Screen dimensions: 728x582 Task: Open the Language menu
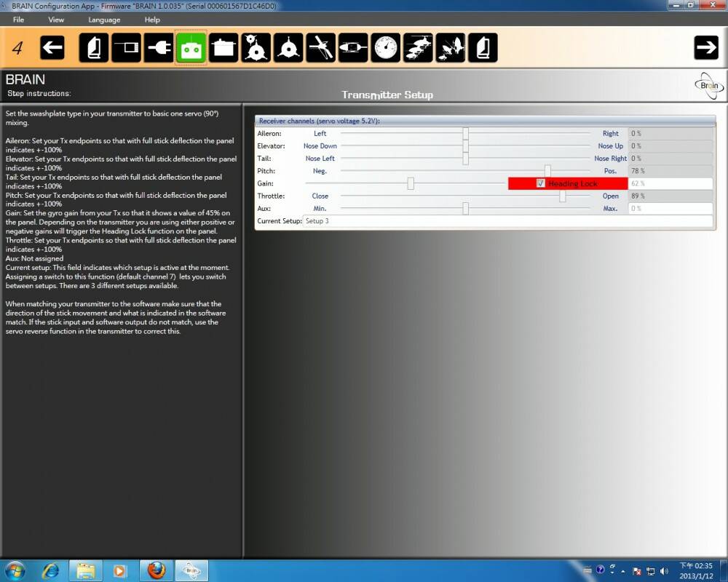tap(104, 20)
